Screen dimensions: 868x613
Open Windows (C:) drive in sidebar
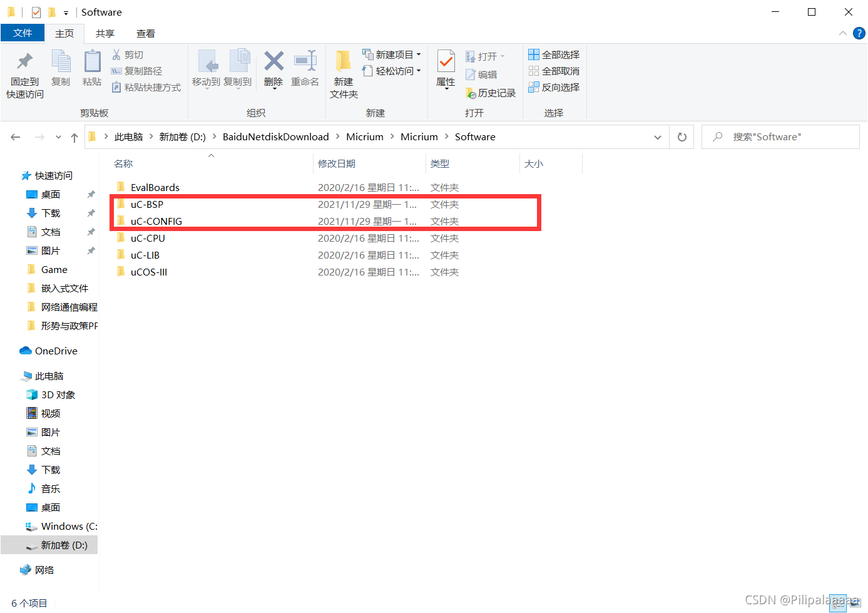[x=69, y=527]
